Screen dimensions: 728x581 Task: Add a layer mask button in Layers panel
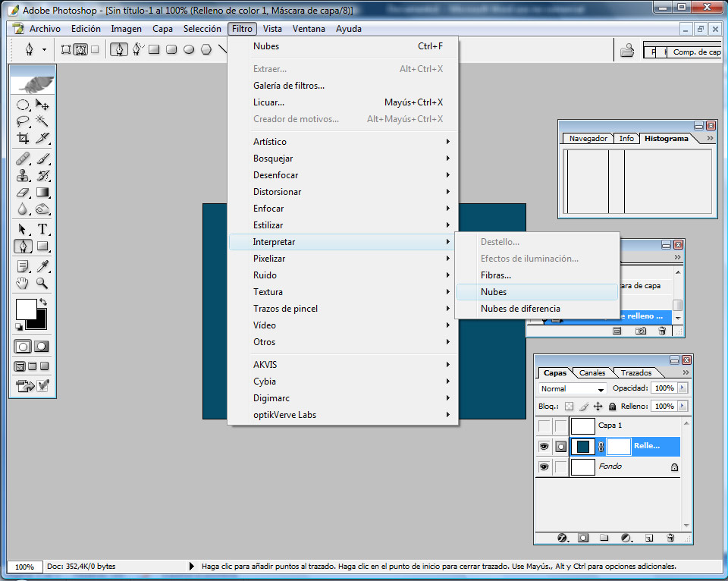[583, 538]
